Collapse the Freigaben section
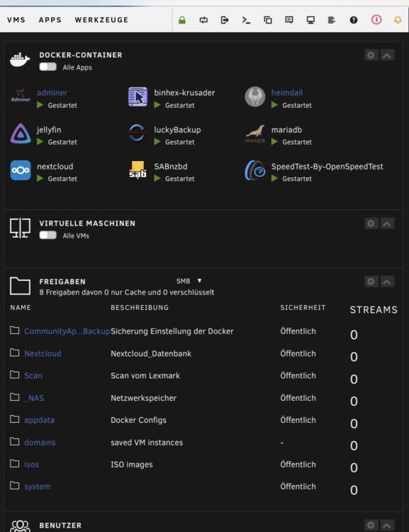 click(387, 282)
